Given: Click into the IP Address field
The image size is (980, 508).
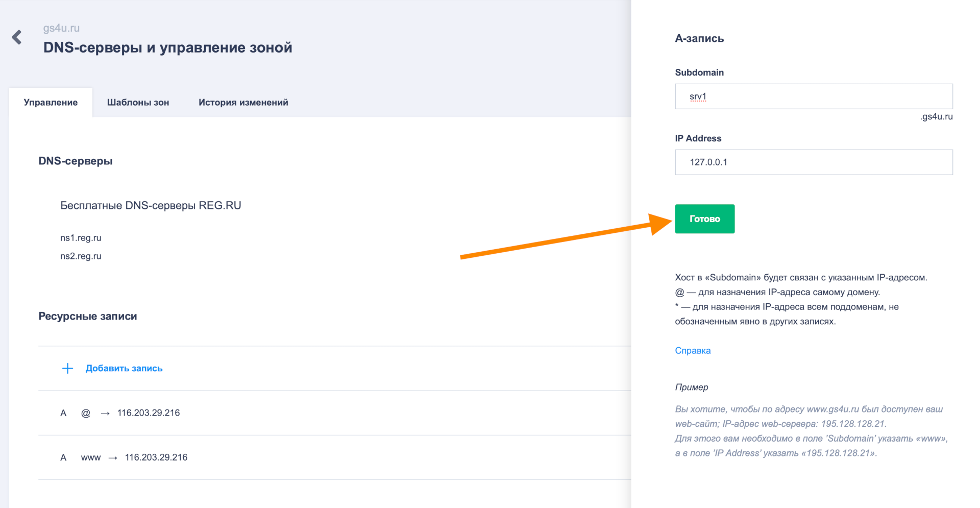Looking at the screenshot, I should coord(813,162).
